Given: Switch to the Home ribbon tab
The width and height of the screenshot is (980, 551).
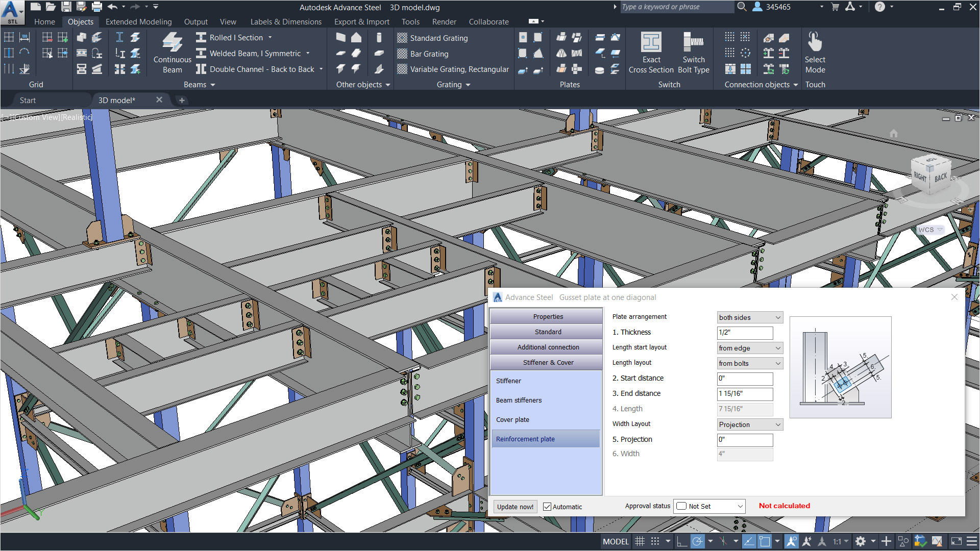Looking at the screenshot, I should pyautogui.click(x=44, y=22).
